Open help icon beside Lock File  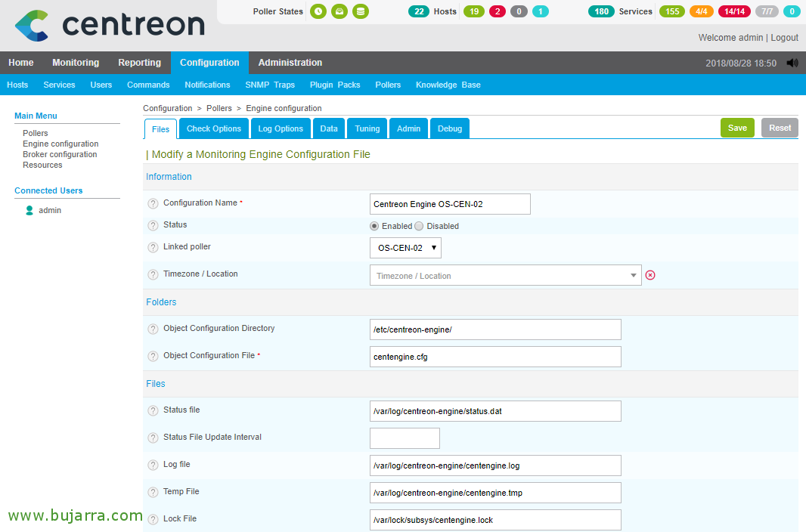[x=153, y=519]
